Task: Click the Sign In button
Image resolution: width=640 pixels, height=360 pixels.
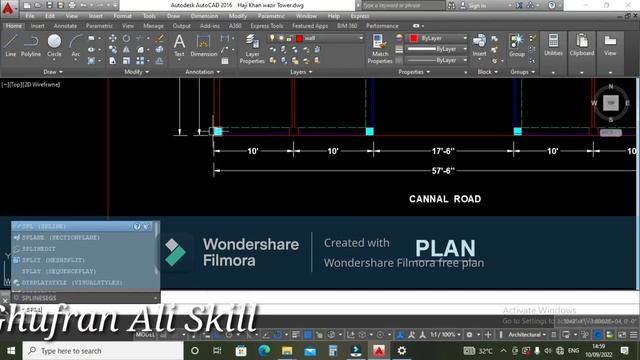Action: (x=473, y=5)
